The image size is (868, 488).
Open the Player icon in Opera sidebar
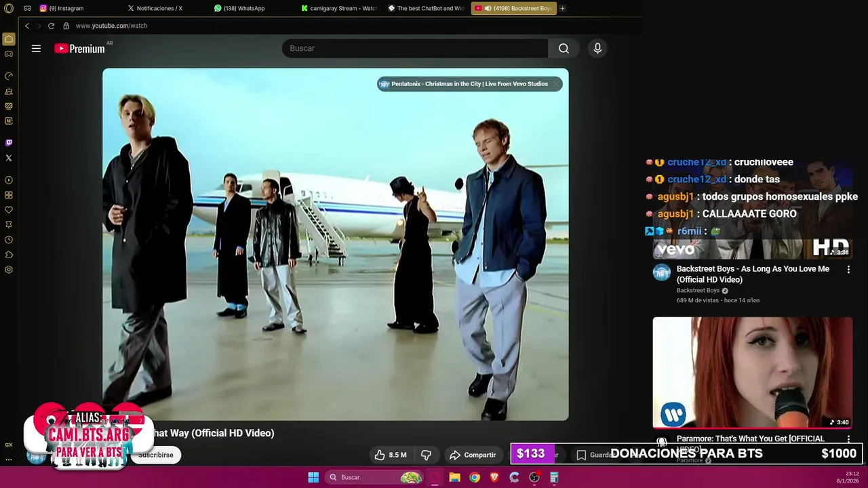tap(9, 180)
